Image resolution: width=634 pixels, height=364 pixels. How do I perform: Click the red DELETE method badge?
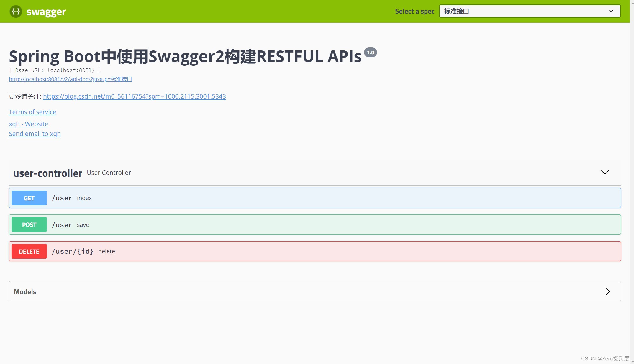point(29,251)
